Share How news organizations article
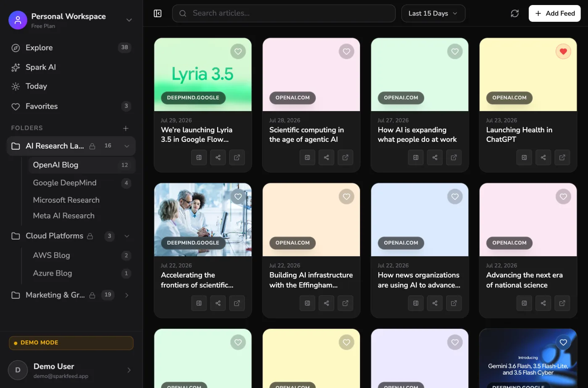Image resolution: width=588 pixels, height=388 pixels. tap(435, 303)
